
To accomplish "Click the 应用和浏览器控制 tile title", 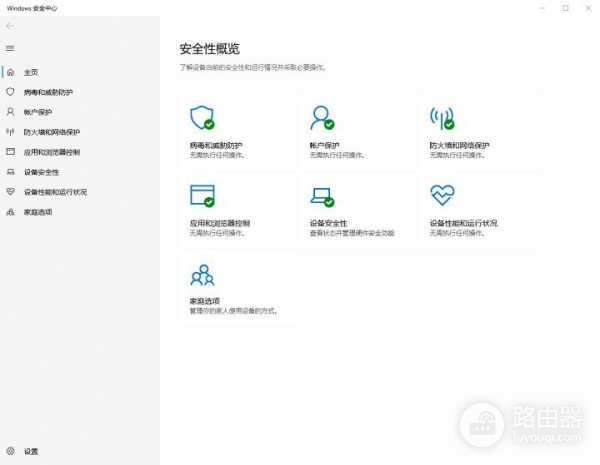I will 220,223.
